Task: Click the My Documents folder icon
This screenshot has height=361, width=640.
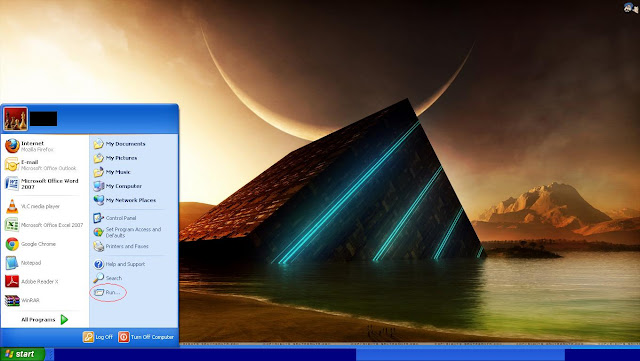Action: click(98, 144)
